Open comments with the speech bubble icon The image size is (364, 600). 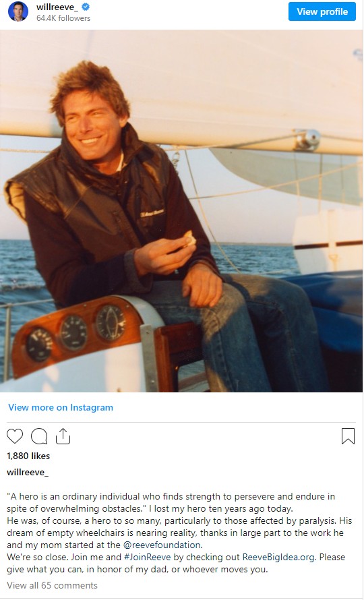39,436
